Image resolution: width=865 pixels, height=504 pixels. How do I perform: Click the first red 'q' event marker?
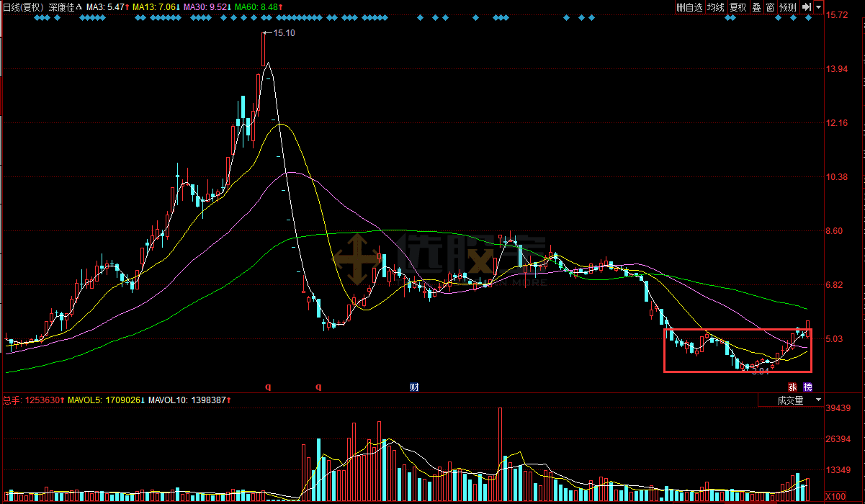tap(268, 387)
